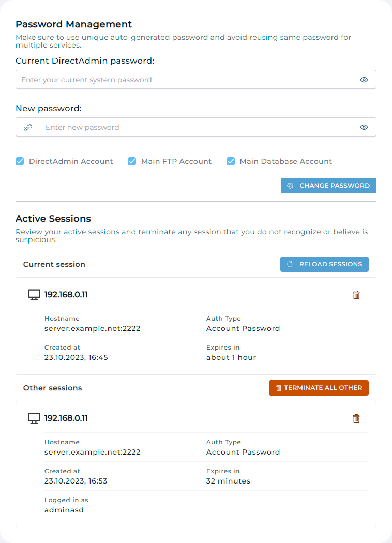Click the trash icon on the other session

pyautogui.click(x=356, y=418)
